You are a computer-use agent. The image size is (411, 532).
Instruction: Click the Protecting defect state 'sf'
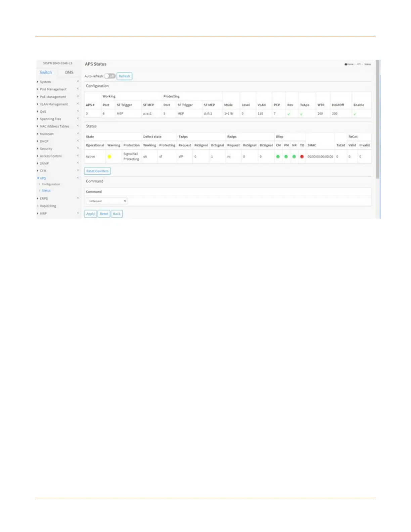[161, 157]
